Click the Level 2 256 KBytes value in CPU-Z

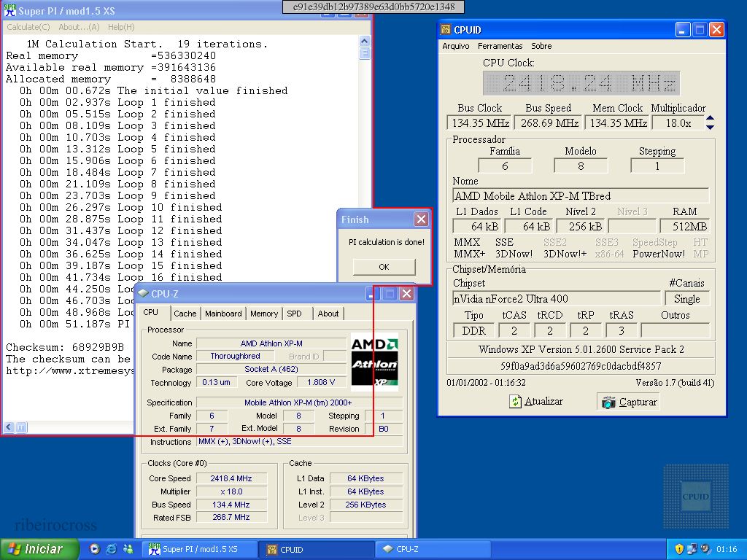click(x=366, y=505)
